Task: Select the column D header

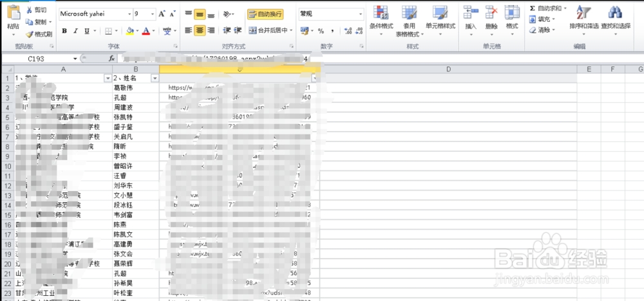Action: click(448, 69)
